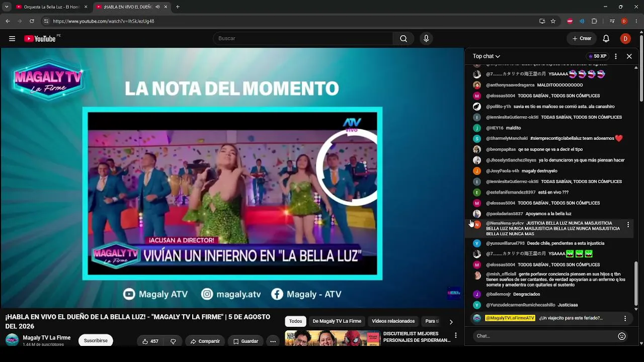Click the @paoladarias5837 chat username
The width and height of the screenshot is (644, 362).
click(x=505, y=214)
